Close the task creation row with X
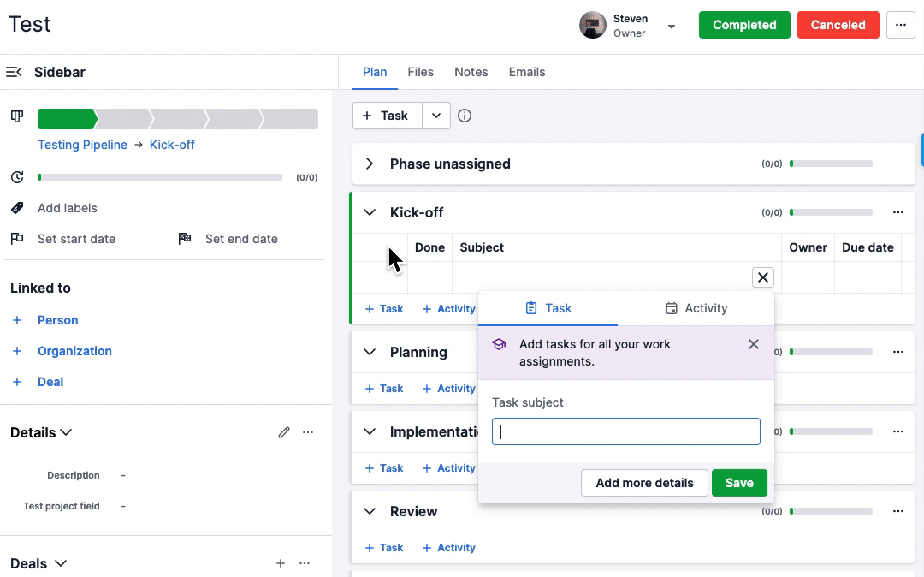 (762, 277)
